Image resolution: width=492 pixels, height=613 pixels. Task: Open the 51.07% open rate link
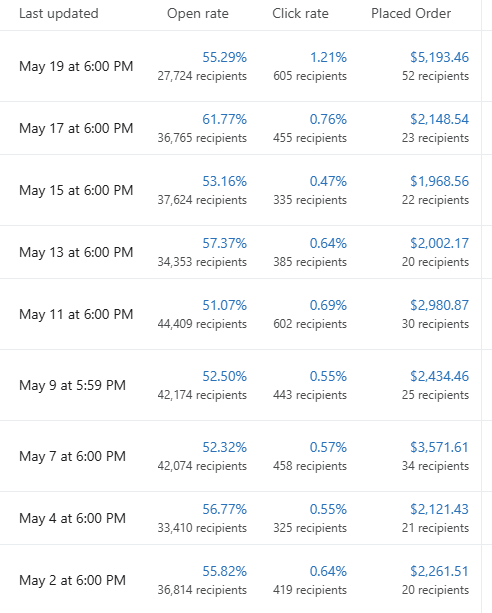click(224, 305)
